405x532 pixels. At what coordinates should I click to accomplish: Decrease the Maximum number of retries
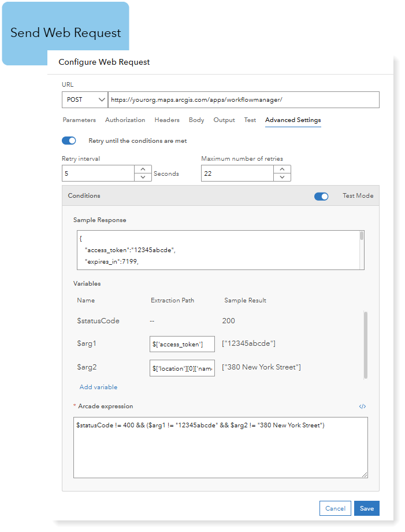[281, 177]
